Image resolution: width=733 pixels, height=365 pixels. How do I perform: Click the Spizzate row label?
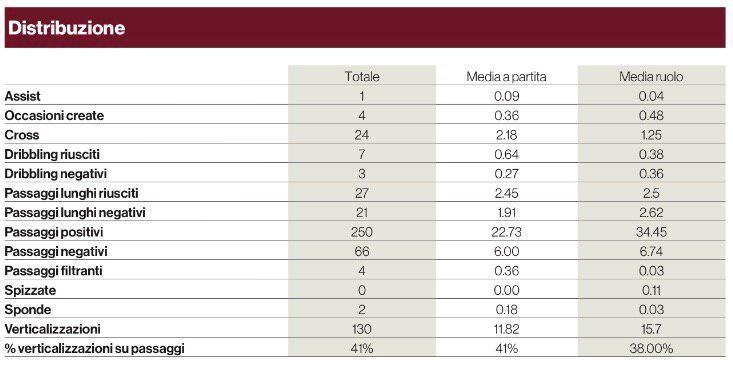pyautogui.click(x=30, y=290)
